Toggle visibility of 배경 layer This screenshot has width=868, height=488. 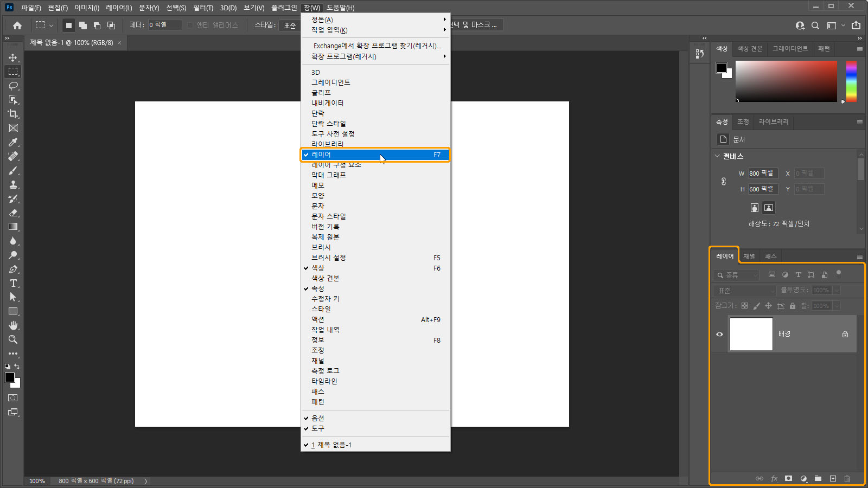(x=719, y=334)
